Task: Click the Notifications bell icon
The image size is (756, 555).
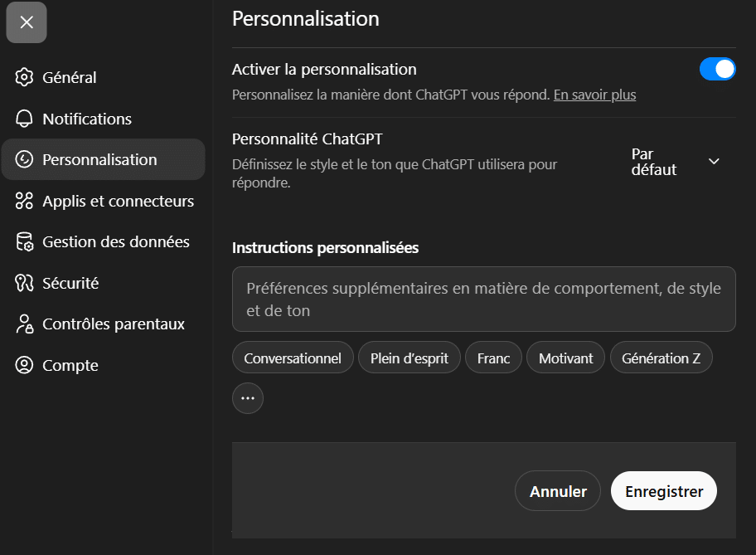Action: click(25, 119)
